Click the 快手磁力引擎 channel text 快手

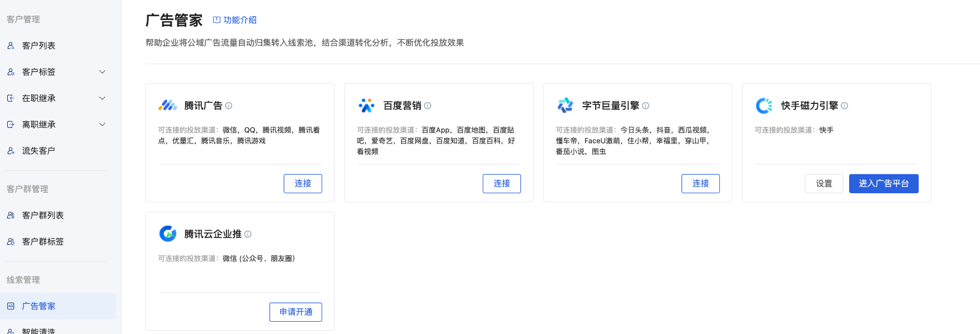[827, 130]
